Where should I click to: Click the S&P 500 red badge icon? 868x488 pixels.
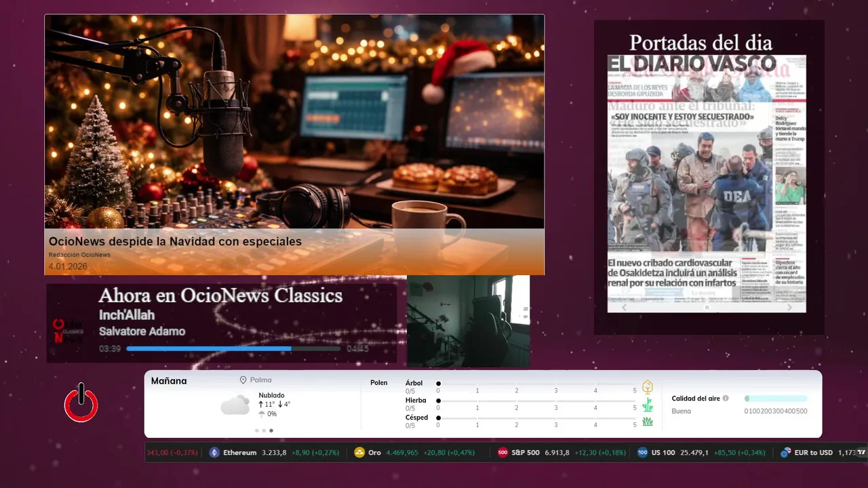(x=502, y=453)
